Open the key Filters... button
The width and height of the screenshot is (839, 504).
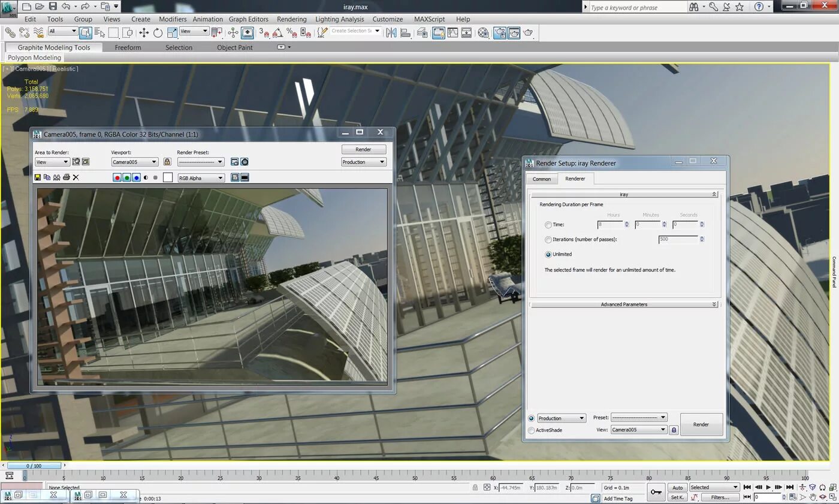(720, 497)
